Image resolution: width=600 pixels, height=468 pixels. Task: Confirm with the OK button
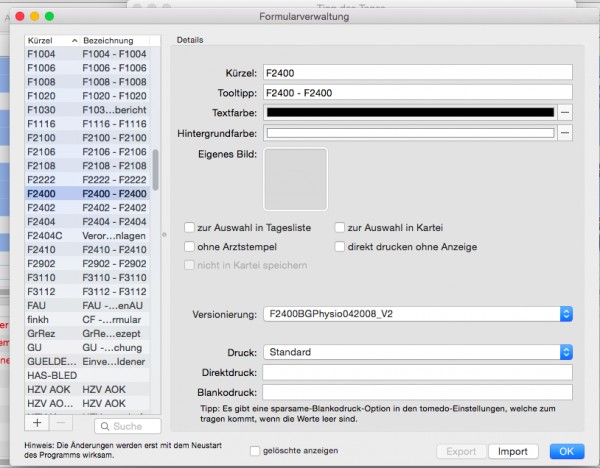click(x=567, y=452)
